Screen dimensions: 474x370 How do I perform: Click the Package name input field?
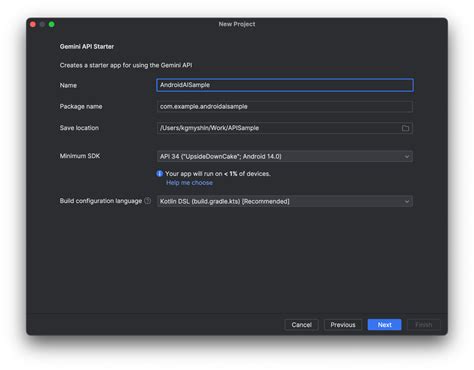[285, 107]
